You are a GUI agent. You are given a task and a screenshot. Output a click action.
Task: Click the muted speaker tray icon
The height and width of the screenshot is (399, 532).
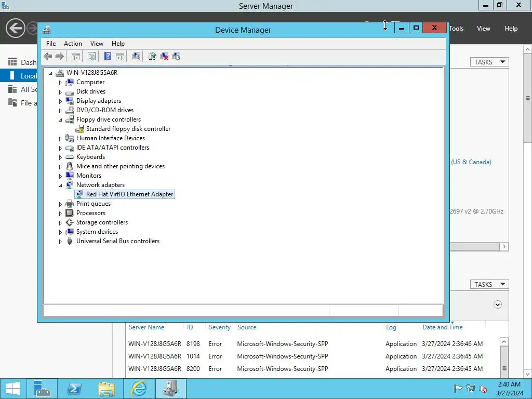[x=483, y=389]
